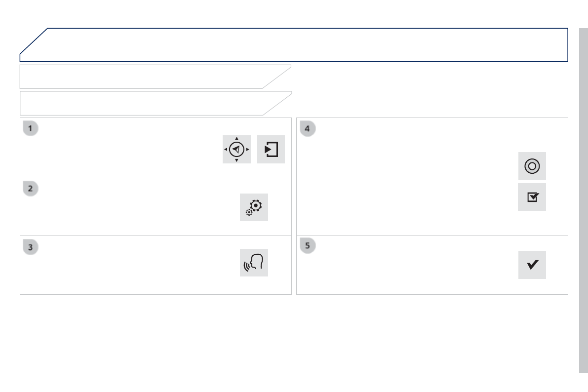Click the empty text area of step 2

tap(123, 210)
